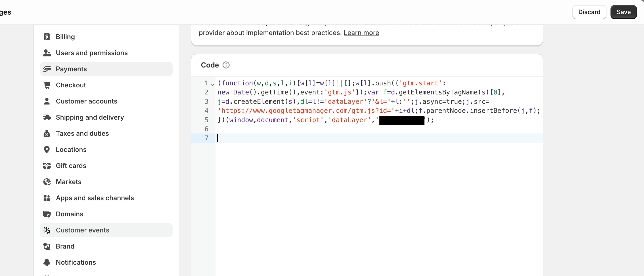Click the Shipping and delivery truck icon
The image size is (644, 276).
click(47, 118)
